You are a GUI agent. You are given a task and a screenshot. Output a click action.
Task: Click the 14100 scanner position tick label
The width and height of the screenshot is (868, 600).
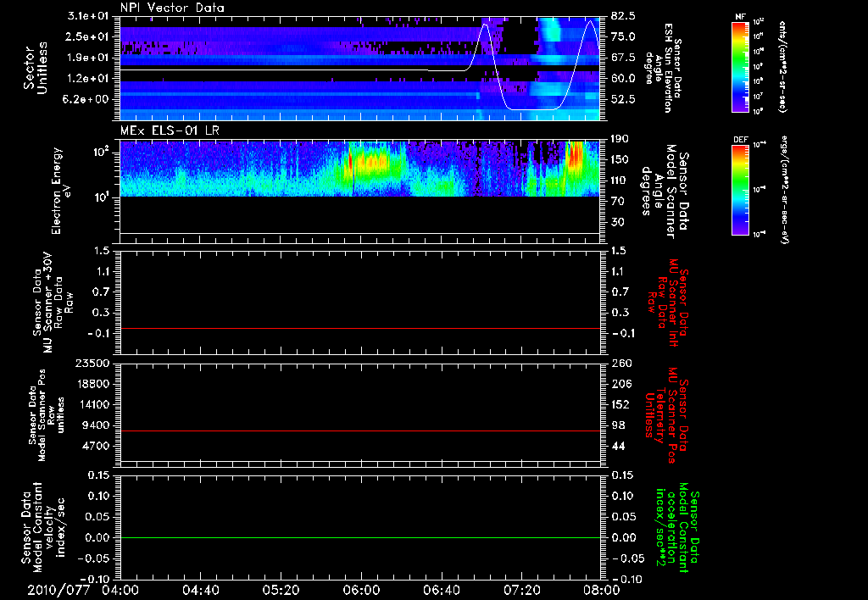93,405
